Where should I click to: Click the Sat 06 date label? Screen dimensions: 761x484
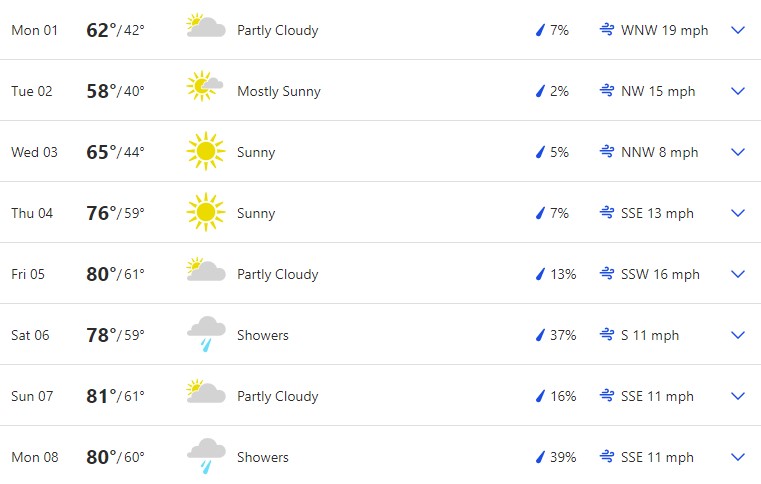30,335
